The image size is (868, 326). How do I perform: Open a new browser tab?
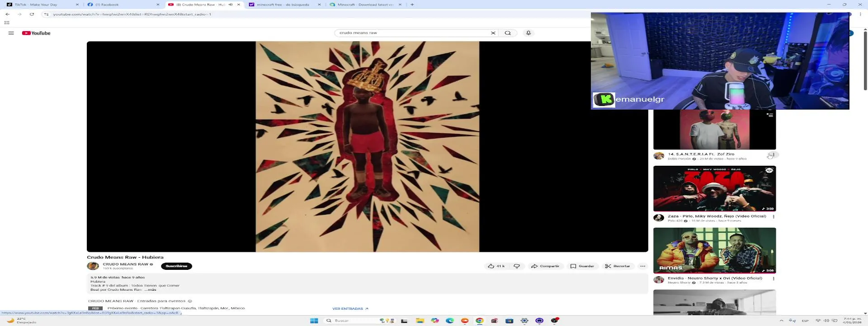coord(412,5)
